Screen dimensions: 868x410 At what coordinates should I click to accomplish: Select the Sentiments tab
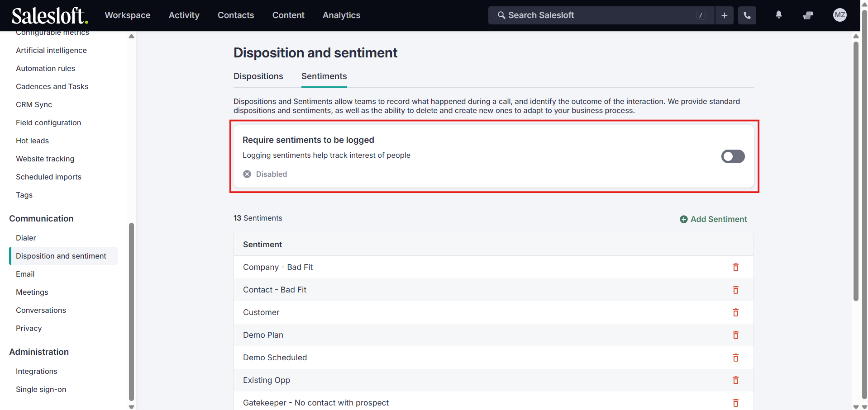point(324,76)
